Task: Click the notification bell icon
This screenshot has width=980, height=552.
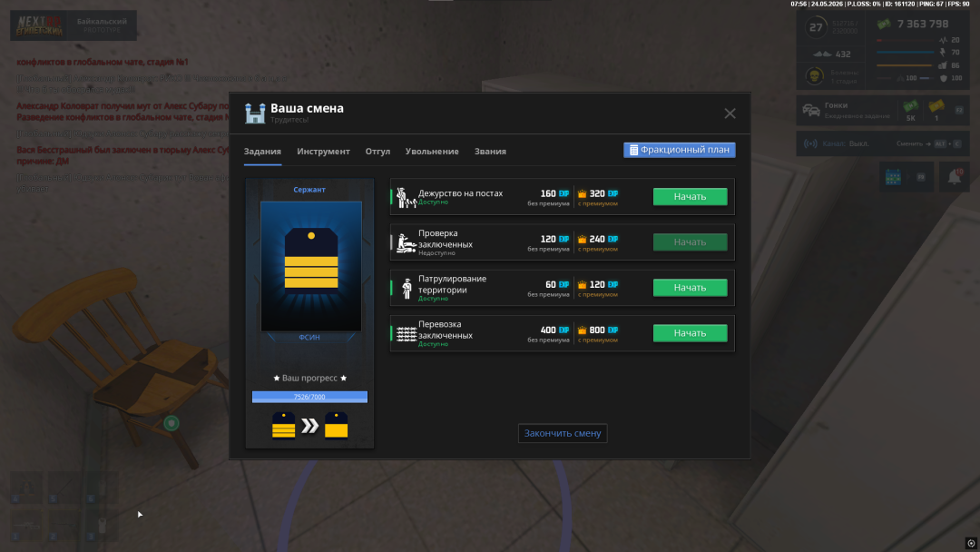Action: (x=955, y=177)
